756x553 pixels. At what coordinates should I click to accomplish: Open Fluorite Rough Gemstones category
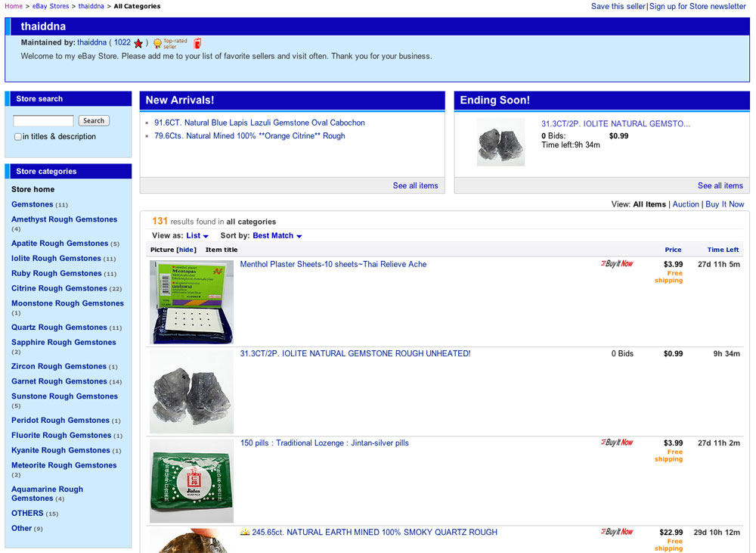[61, 435]
